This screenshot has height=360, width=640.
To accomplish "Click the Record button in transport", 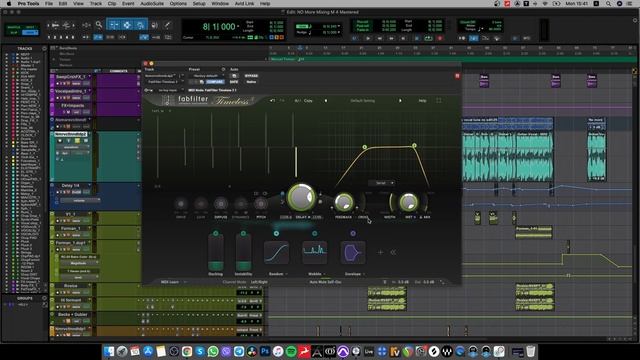I will click(440, 38).
